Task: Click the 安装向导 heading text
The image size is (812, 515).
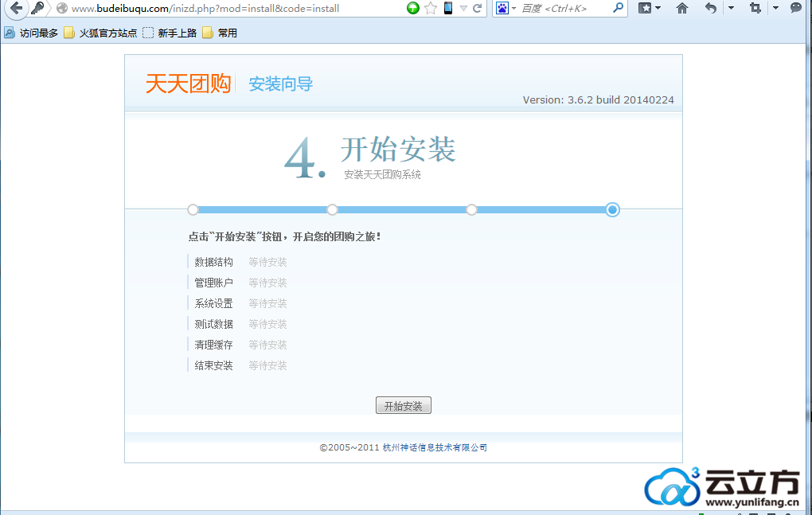Action: (281, 84)
